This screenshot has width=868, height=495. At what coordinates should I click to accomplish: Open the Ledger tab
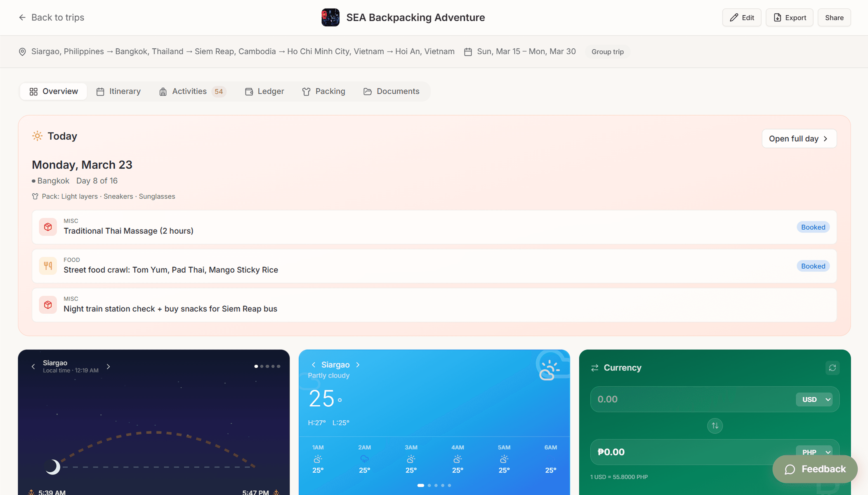[264, 91]
